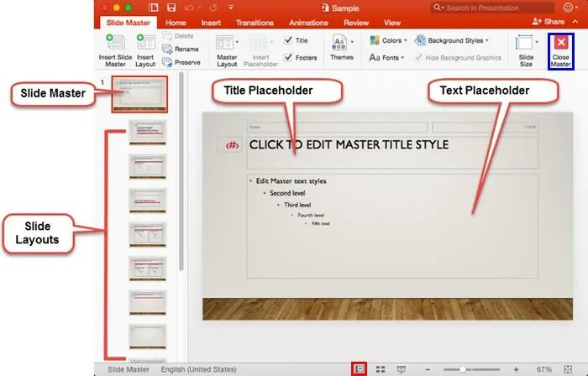Click the zoom out minus icon
This screenshot has height=376, width=588.
427,369
